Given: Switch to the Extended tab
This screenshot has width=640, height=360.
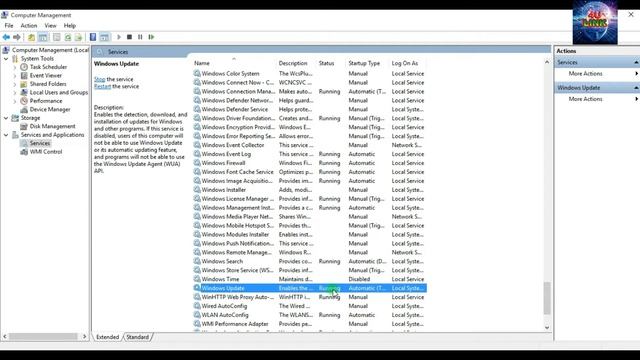Looking at the screenshot, I should pos(107,337).
